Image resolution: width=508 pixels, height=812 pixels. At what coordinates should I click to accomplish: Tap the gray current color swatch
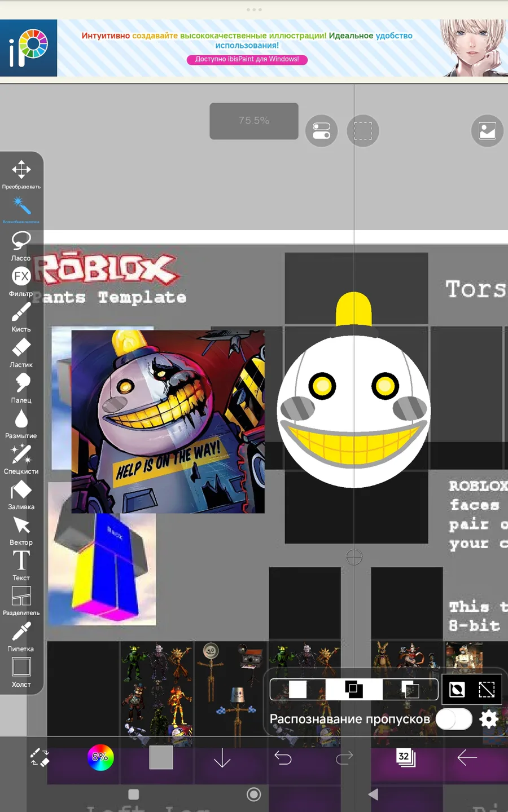[x=161, y=757]
